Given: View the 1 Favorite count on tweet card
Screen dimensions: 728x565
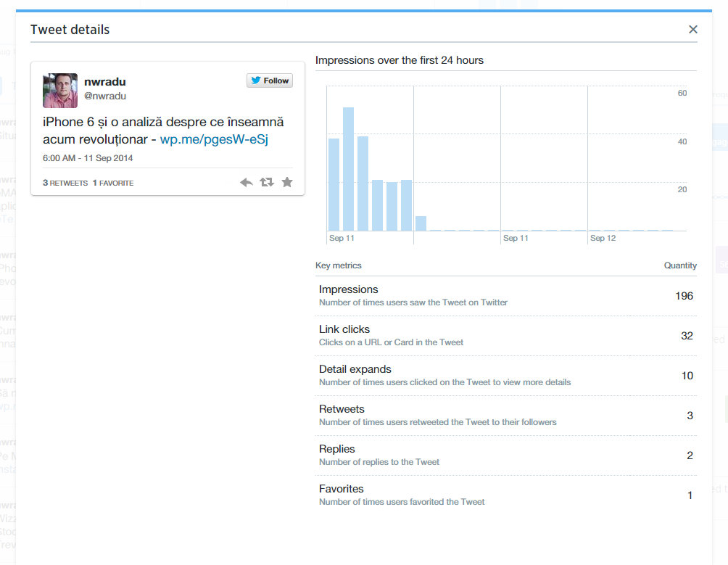Looking at the screenshot, I should (x=113, y=183).
